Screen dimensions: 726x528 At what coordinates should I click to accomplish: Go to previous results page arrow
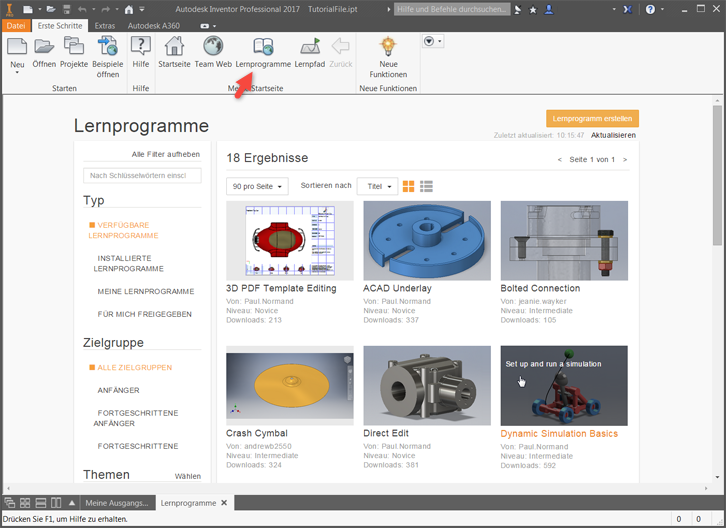coord(559,159)
